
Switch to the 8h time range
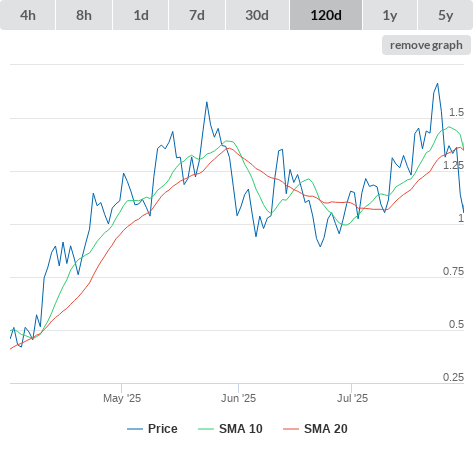point(84,15)
